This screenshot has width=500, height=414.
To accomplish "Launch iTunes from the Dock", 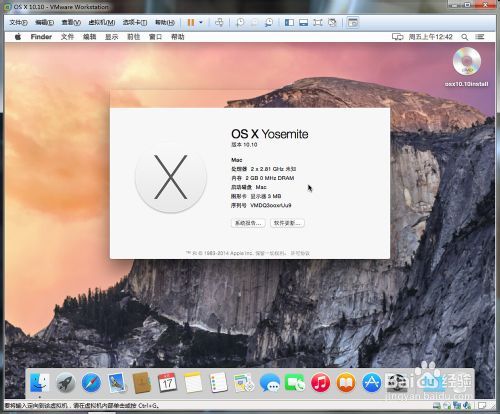I will point(320,382).
